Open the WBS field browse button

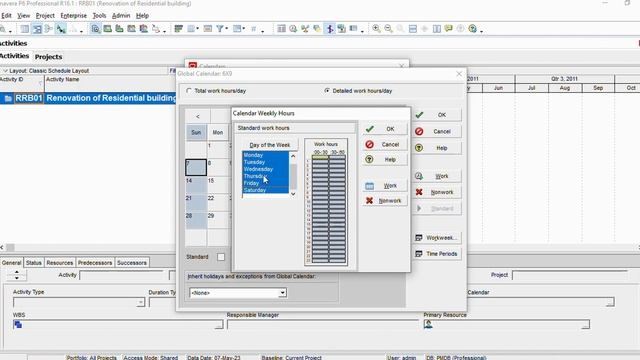(x=219, y=325)
